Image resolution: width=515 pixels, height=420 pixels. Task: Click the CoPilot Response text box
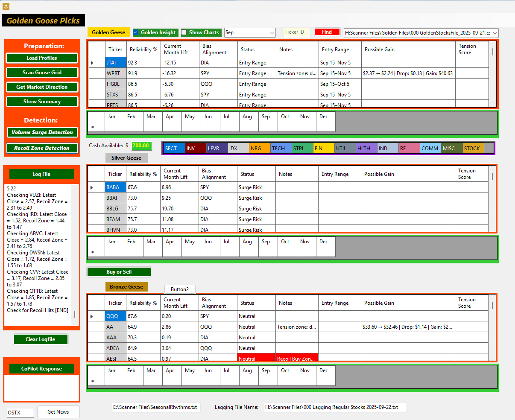(41, 388)
